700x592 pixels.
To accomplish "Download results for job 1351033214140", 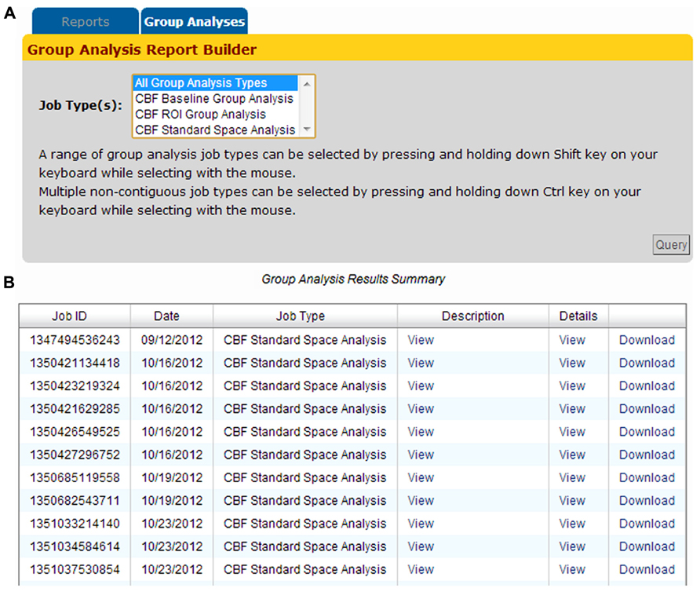I will [x=647, y=523].
